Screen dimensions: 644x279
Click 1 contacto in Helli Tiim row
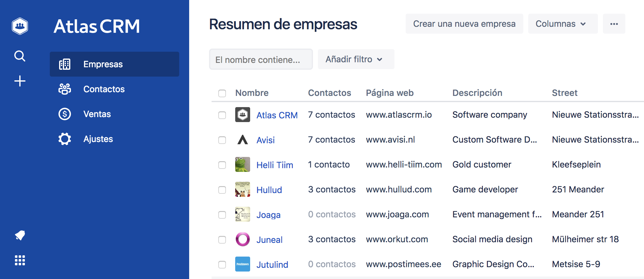pos(329,164)
